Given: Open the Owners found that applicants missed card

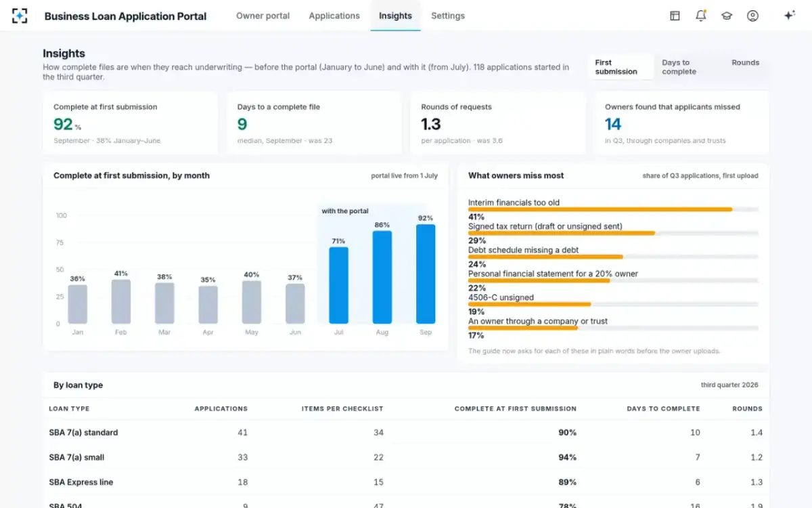Looking at the screenshot, I should pos(682,123).
